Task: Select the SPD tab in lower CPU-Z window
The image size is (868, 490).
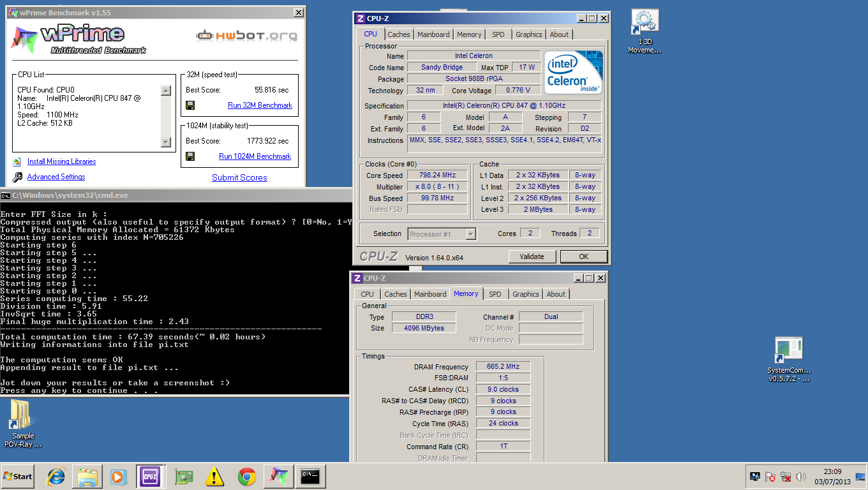Action: tap(495, 294)
